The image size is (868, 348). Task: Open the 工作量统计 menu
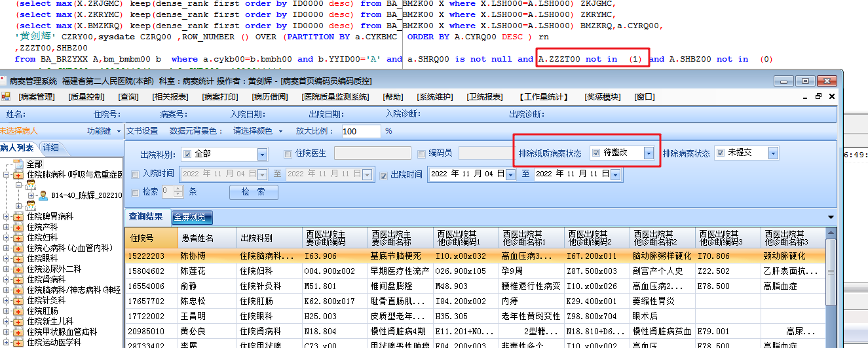point(544,97)
